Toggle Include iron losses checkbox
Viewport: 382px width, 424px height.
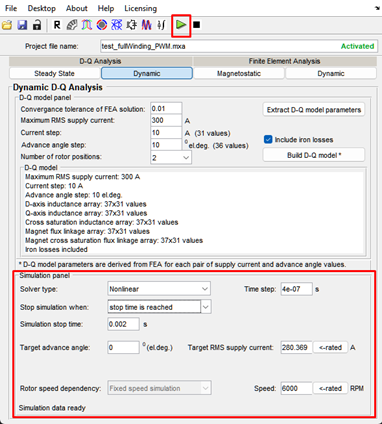click(x=268, y=139)
